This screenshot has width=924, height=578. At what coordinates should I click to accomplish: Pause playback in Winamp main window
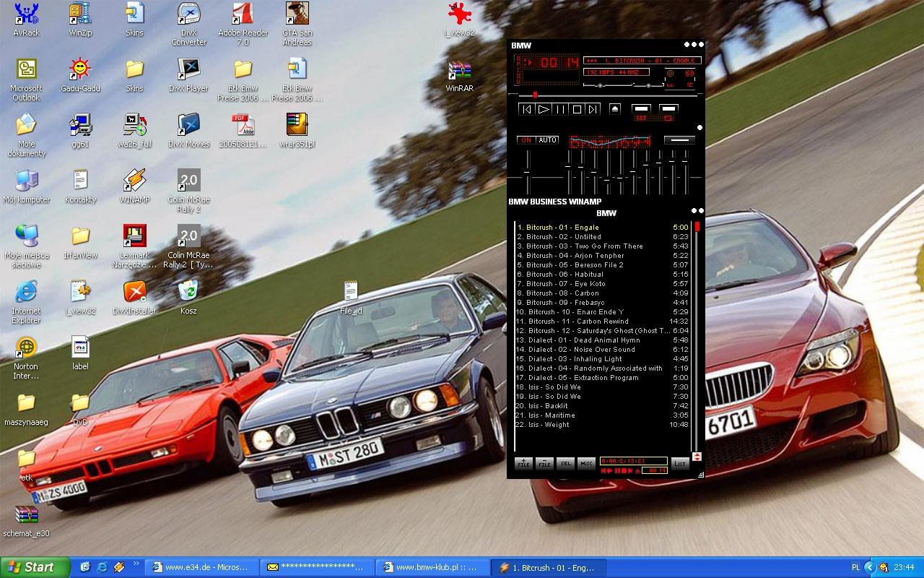pyautogui.click(x=559, y=109)
